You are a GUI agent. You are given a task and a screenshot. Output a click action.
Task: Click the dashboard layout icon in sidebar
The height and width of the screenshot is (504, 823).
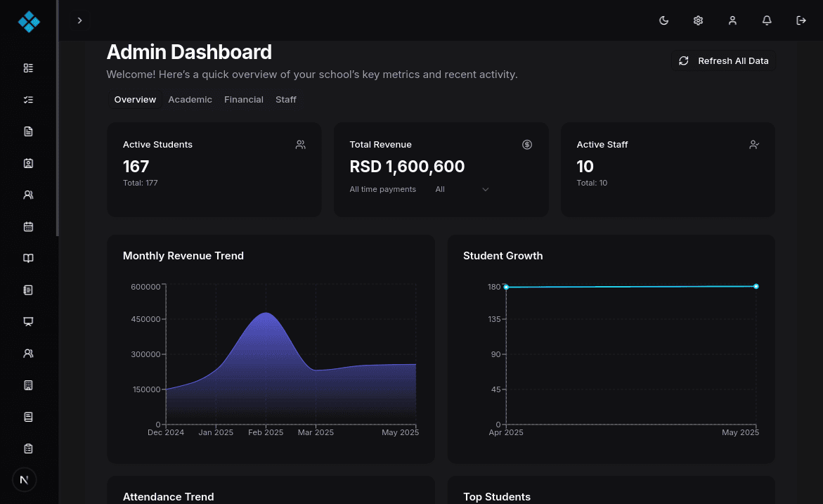point(28,68)
